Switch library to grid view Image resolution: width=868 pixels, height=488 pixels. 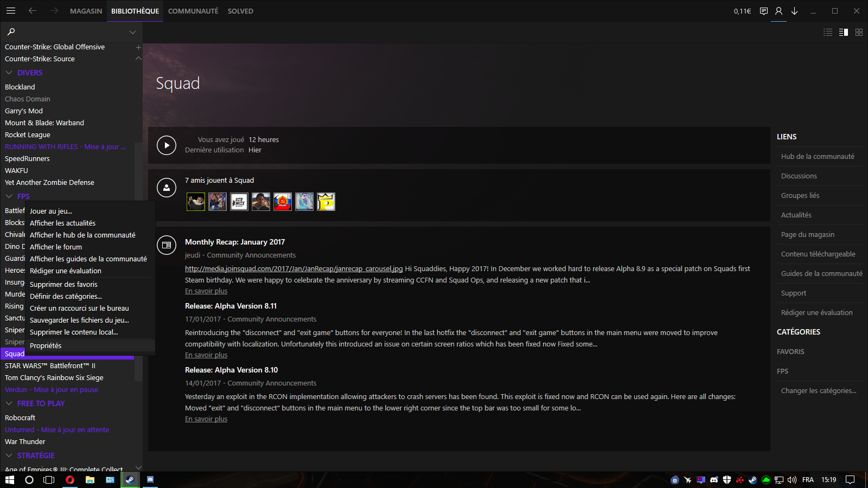[x=859, y=33]
